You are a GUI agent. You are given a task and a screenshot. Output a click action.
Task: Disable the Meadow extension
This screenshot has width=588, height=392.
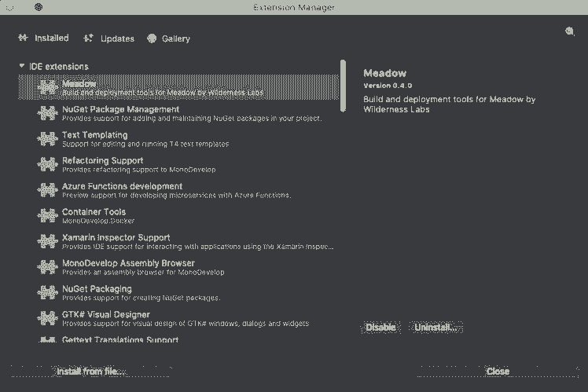pos(380,327)
